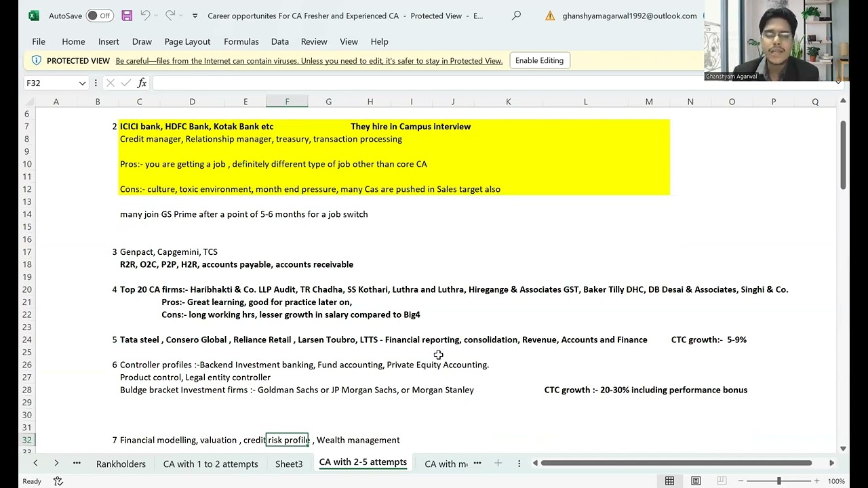Click the Protected View shield icon
This screenshot has width=868, height=488.
click(36, 60)
